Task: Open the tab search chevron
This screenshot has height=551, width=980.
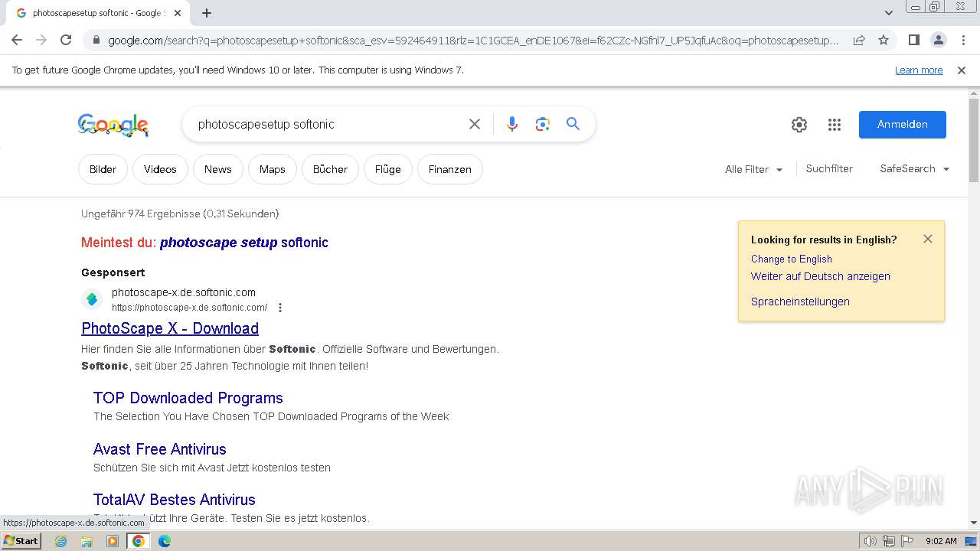Action: pyautogui.click(x=888, y=13)
